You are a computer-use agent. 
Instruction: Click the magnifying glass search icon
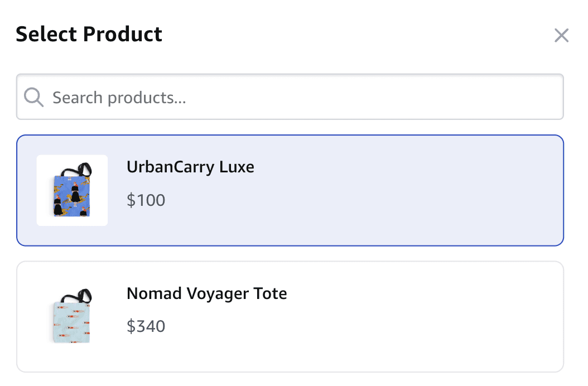pos(34,98)
